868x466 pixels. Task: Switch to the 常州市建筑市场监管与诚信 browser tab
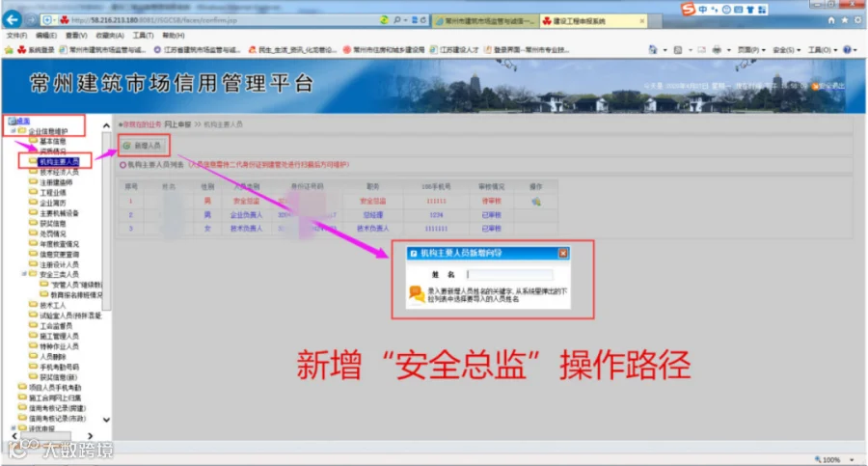click(x=485, y=21)
